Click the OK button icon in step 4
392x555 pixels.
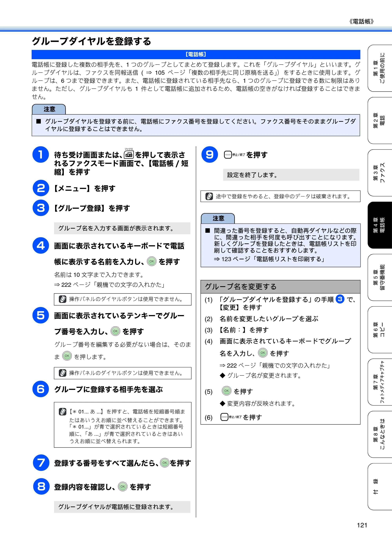152,261
